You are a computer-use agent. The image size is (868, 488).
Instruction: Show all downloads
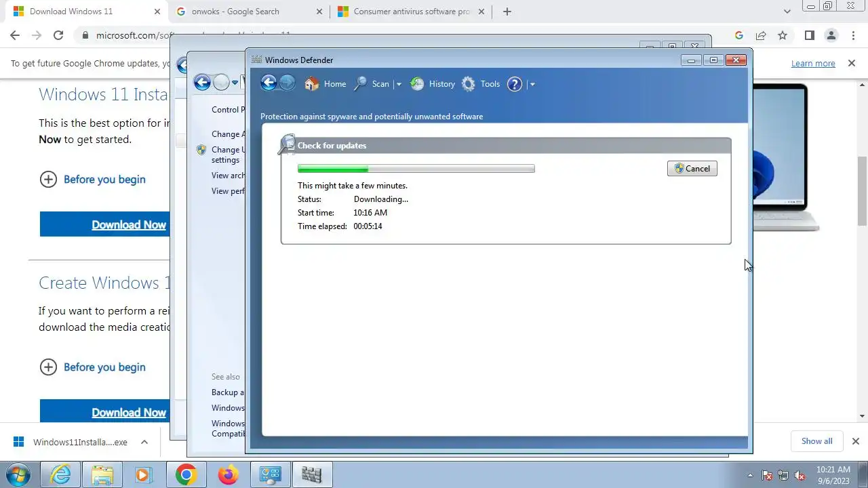point(816,441)
